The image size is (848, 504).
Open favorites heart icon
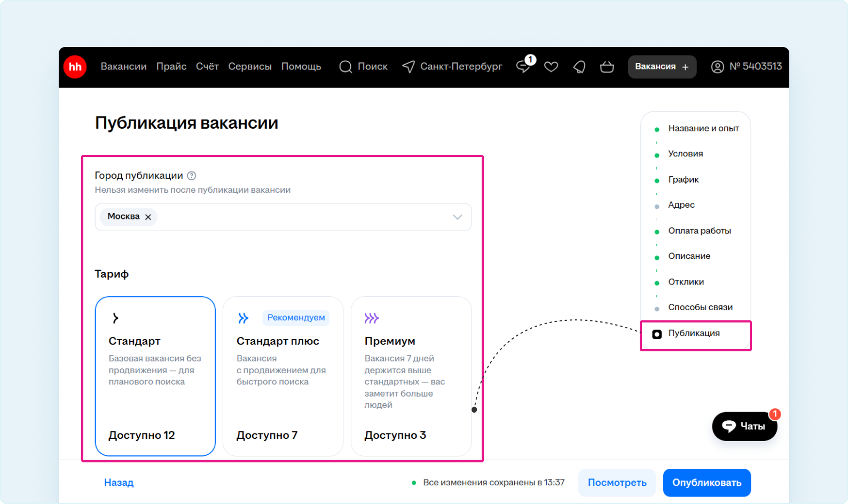coord(551,67)
